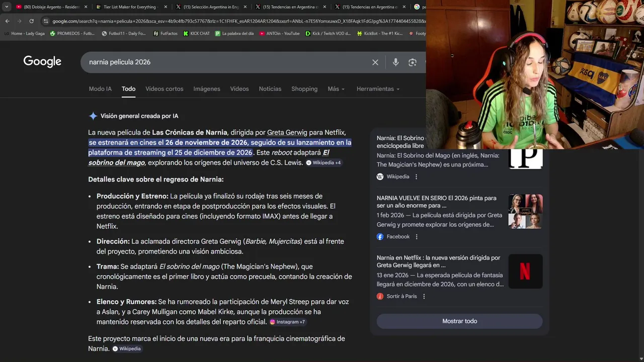
Task: Open the ANTOin YouTube bookmark
Action: tap(279, 34)
